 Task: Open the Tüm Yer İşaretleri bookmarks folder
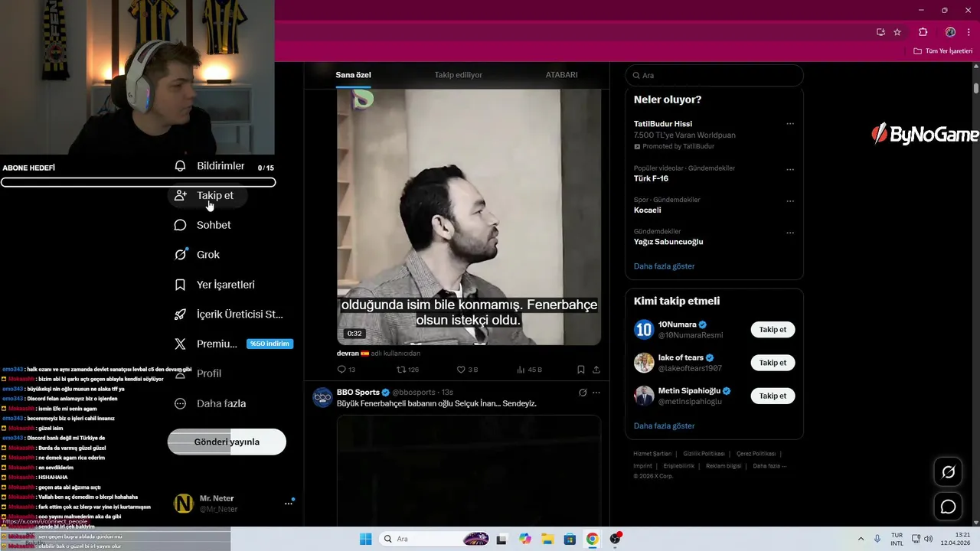tap(944, 51)
